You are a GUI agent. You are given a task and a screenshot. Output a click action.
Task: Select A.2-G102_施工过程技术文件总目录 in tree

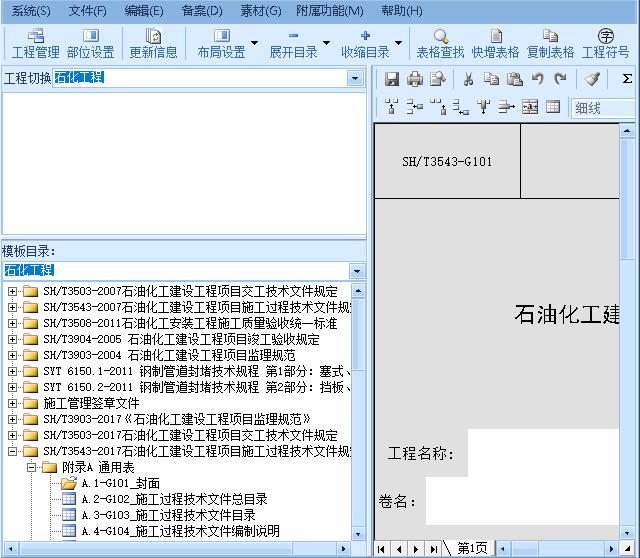(x=173, y=499)
